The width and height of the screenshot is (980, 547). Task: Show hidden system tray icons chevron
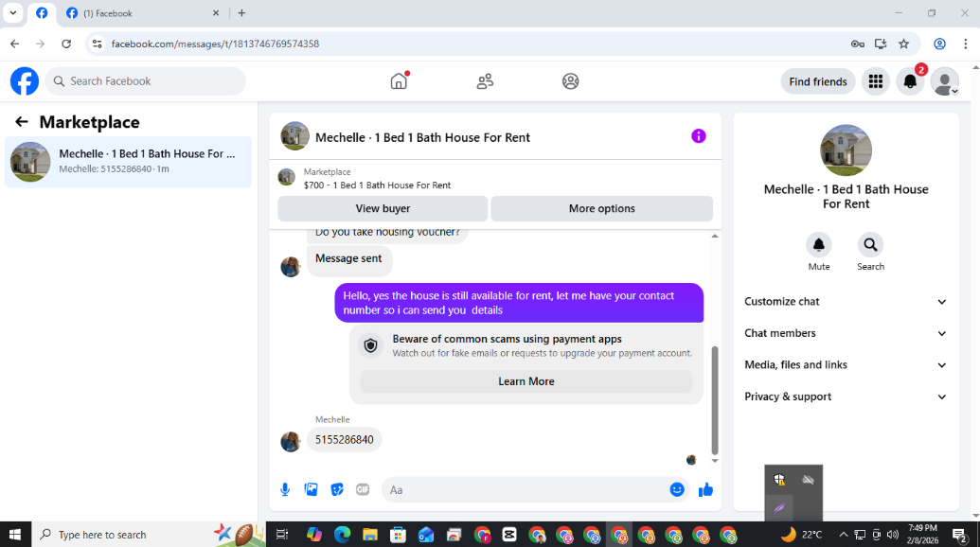[x=843, y=535]
